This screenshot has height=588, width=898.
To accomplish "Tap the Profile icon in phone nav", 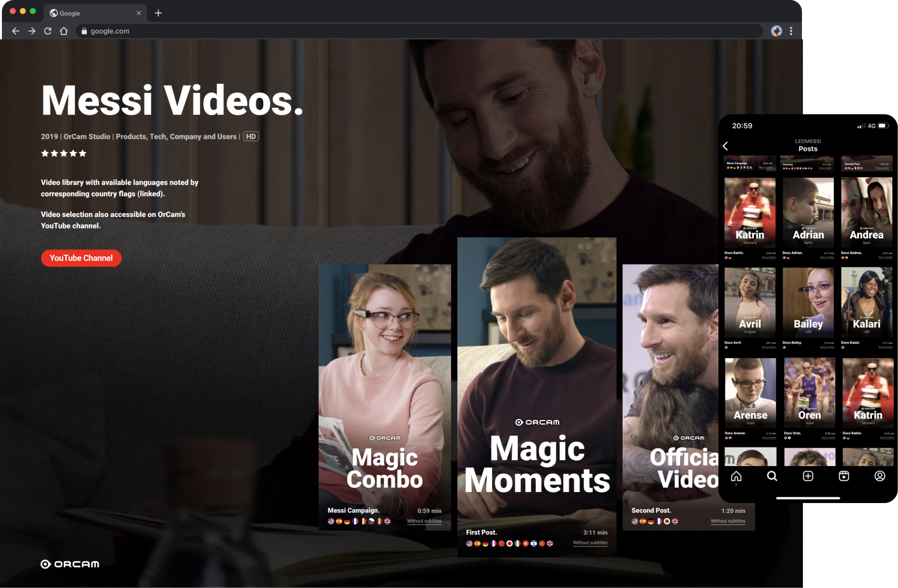I will coord(880,476).
